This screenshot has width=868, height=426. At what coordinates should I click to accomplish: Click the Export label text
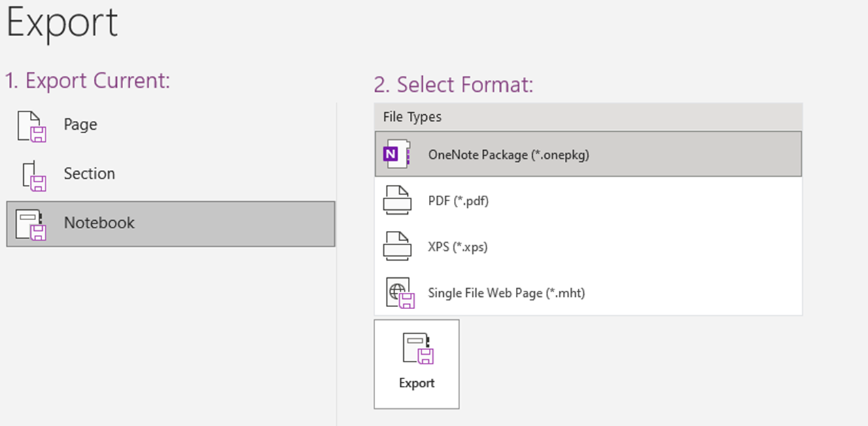pyautogui.click(x=416, y=383)
